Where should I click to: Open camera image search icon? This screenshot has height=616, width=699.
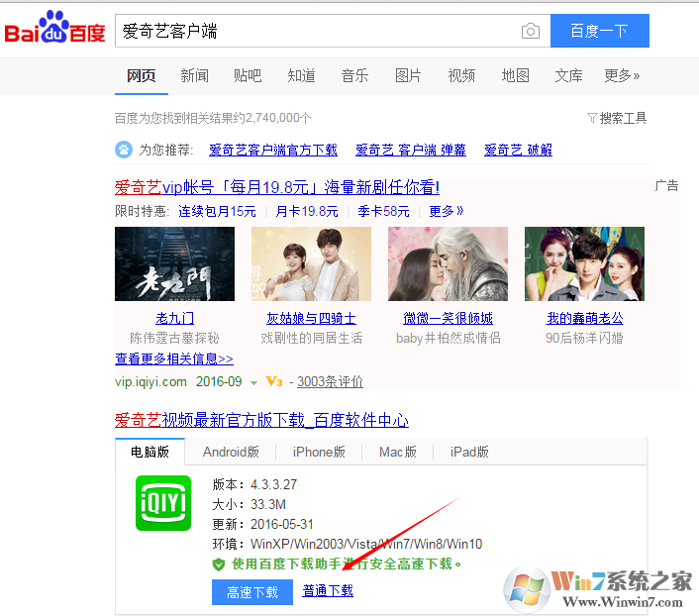pyautogui.click(x=531, y=31)
